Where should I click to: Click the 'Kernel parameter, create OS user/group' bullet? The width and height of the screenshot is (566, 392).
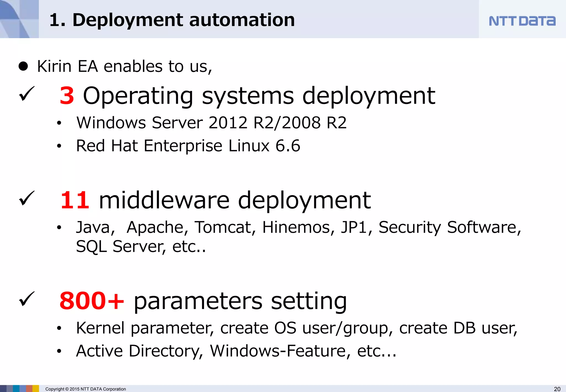coord(297,328)
